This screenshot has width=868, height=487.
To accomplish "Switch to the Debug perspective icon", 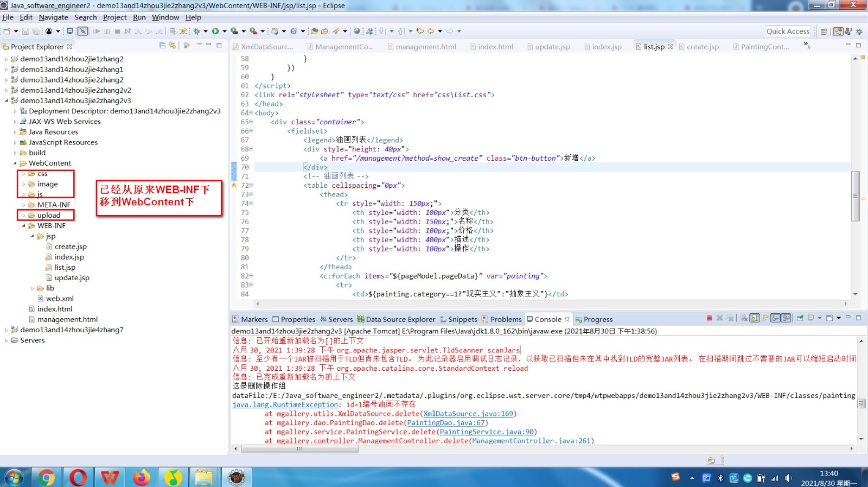I will (x=859, y=31).
